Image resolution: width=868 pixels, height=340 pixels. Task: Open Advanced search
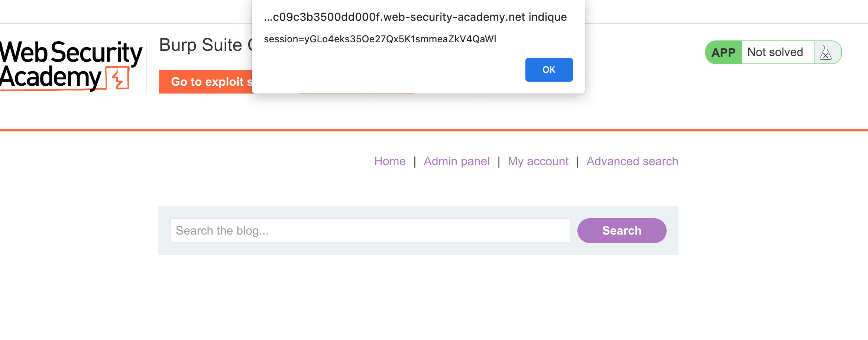pos(632,161)
